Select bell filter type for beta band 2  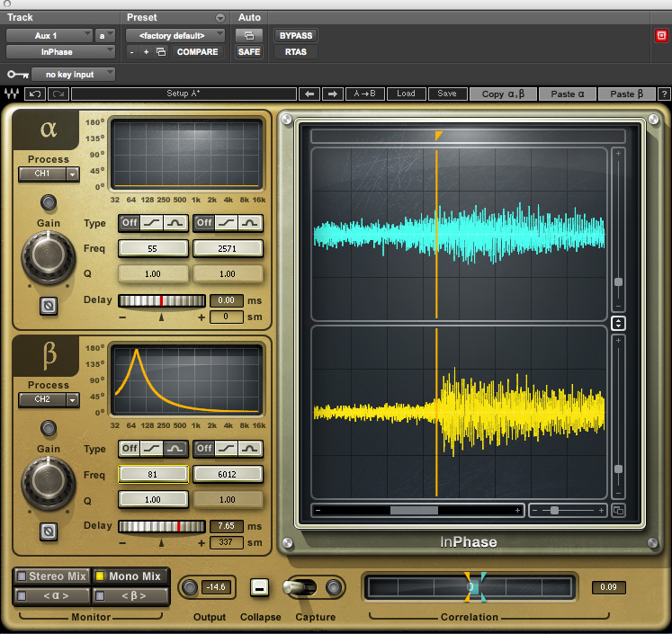[249, 449]
